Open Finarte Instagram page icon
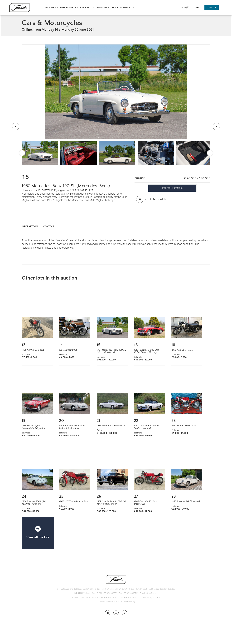 (x=116, y=613)
